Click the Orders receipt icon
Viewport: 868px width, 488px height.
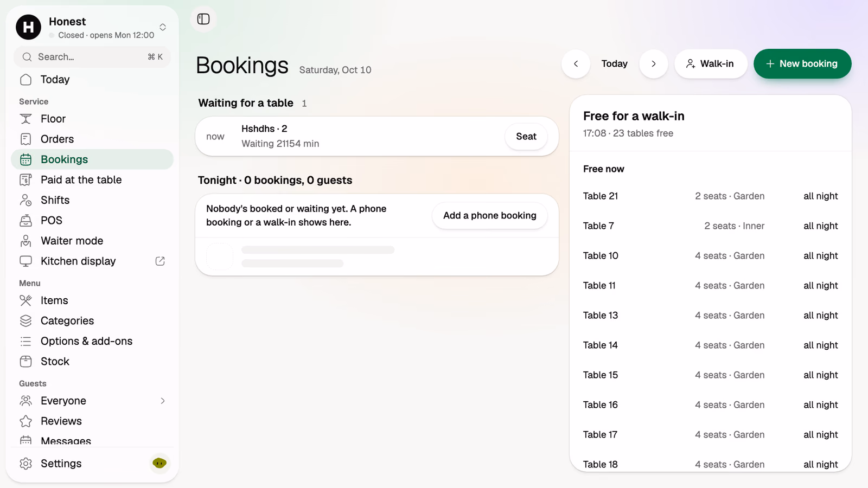(x=25, y=139)
